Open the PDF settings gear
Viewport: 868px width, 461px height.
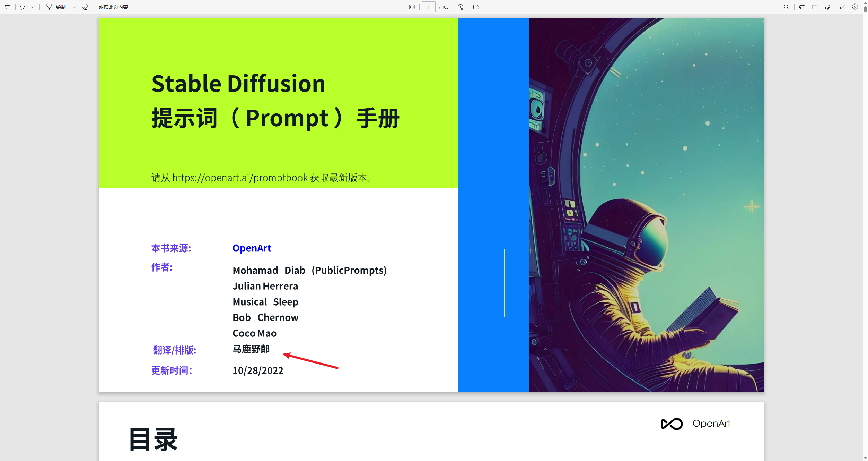click(x=855, y=7)
